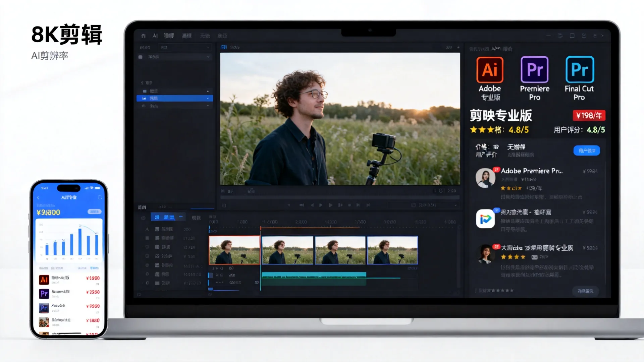Open the purple Premiere Pro app icon
The image size is (644, 362).
pyautogui.click(x=535, y=69)
